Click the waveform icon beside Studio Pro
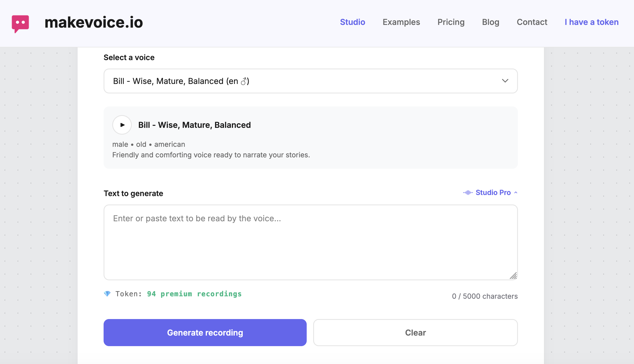 click(x=468, y=193)
